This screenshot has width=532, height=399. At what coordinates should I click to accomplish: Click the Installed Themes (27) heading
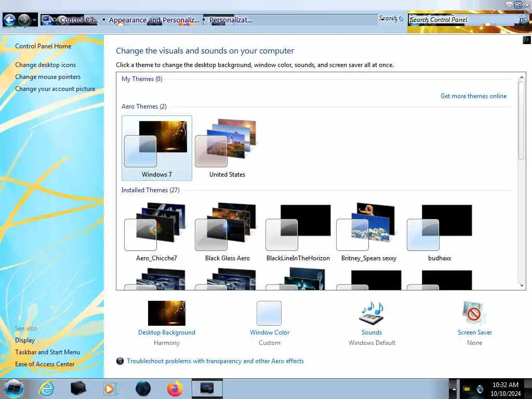(150, 190)
